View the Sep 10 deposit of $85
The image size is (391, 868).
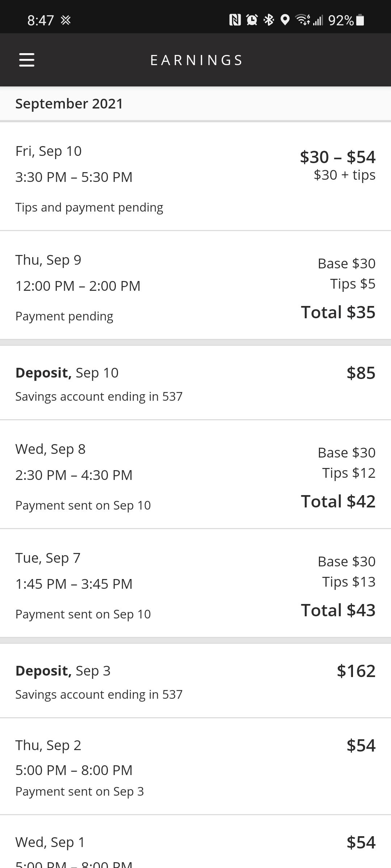click(x=195, y=383)
